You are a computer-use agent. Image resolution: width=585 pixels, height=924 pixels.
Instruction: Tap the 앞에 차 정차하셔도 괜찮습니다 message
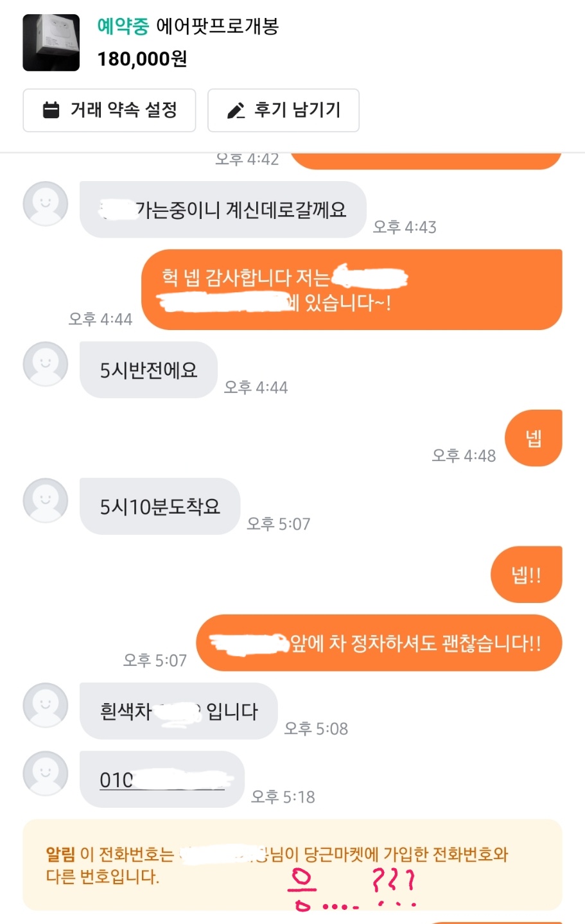pyautogui.click(x=379, y=643)
